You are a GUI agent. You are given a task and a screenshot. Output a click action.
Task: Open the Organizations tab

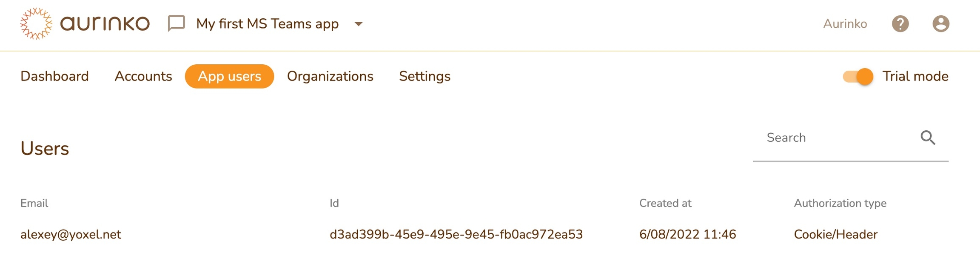coord(330,76)
